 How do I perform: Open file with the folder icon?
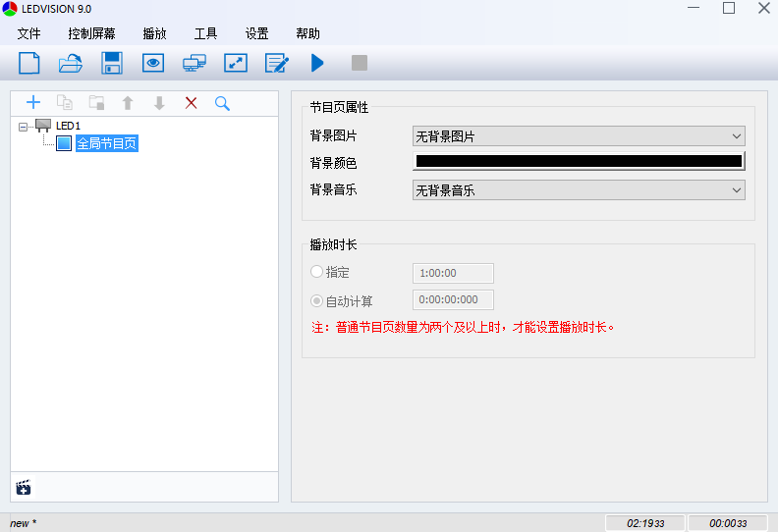[x=71, y=63]
